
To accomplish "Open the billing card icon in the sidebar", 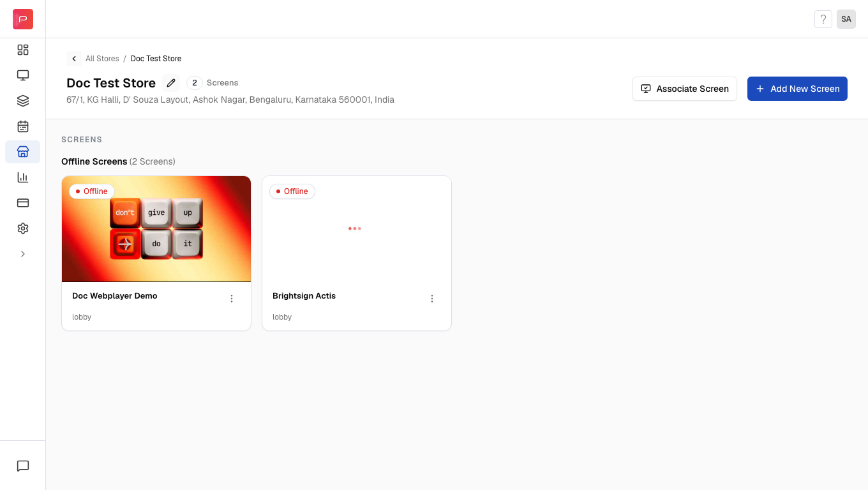I will coord(23,203).
